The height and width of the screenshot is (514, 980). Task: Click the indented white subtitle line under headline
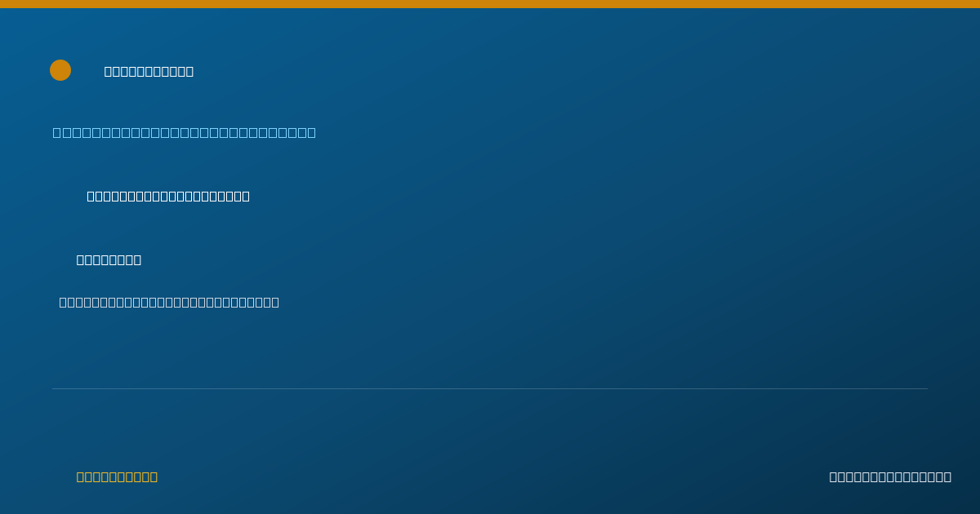(168, 196)
